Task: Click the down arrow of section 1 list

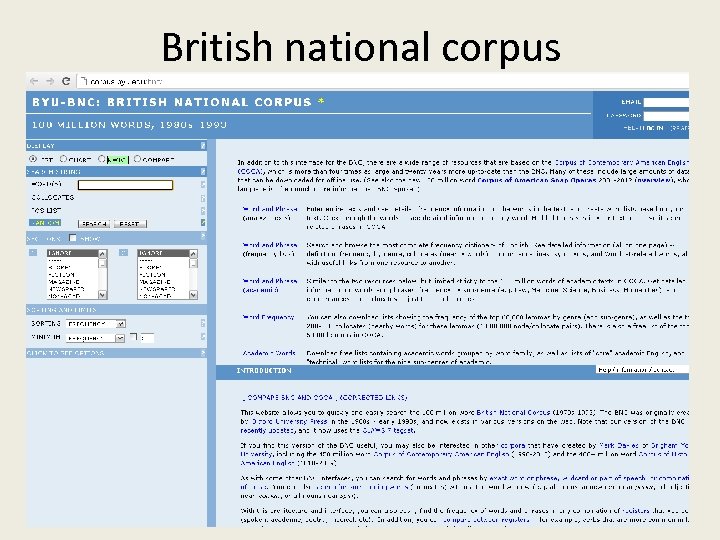Action: tap(102, 295)
